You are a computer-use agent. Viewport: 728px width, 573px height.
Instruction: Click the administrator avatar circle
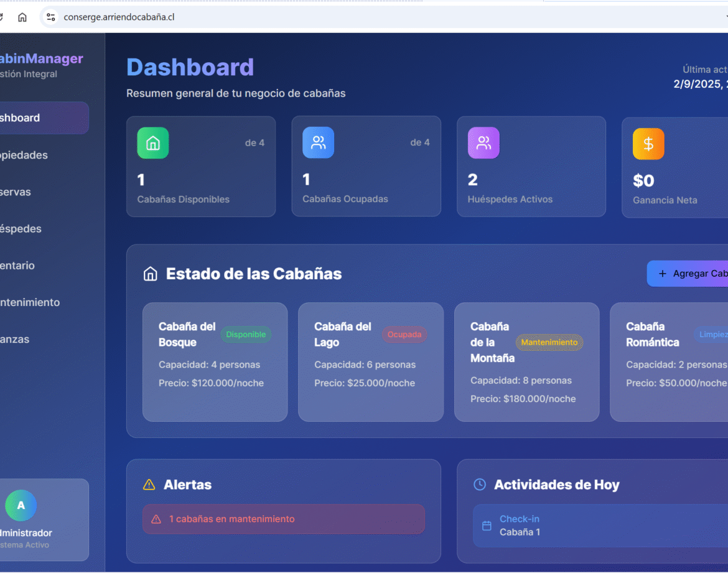point(21,505)
